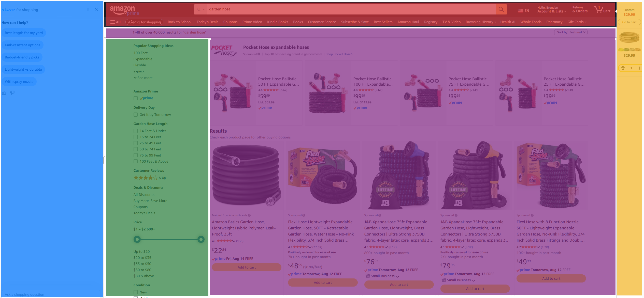Adjust the maximum price slider handle
The width and height of the screenshot is (644, 298).
pos(201,239)
